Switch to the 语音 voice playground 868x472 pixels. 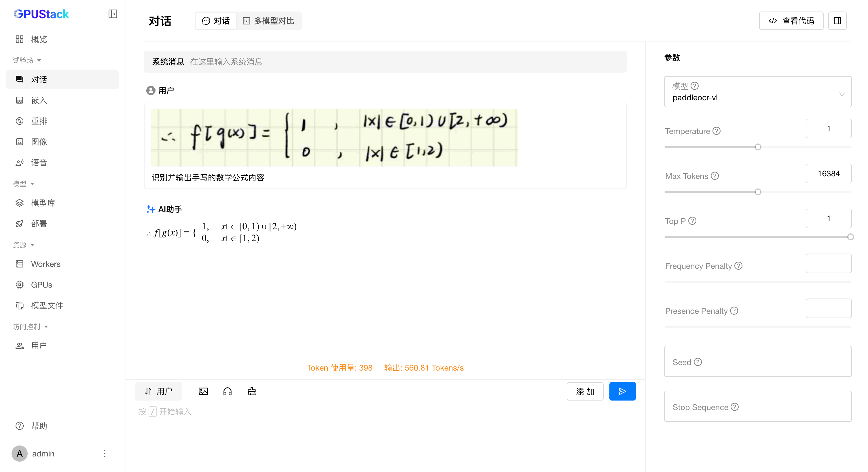(x=39, y=163)
